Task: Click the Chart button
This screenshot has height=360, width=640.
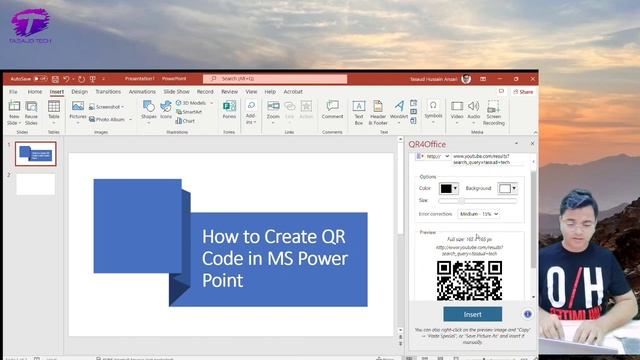Action: [x=185, y=121]
